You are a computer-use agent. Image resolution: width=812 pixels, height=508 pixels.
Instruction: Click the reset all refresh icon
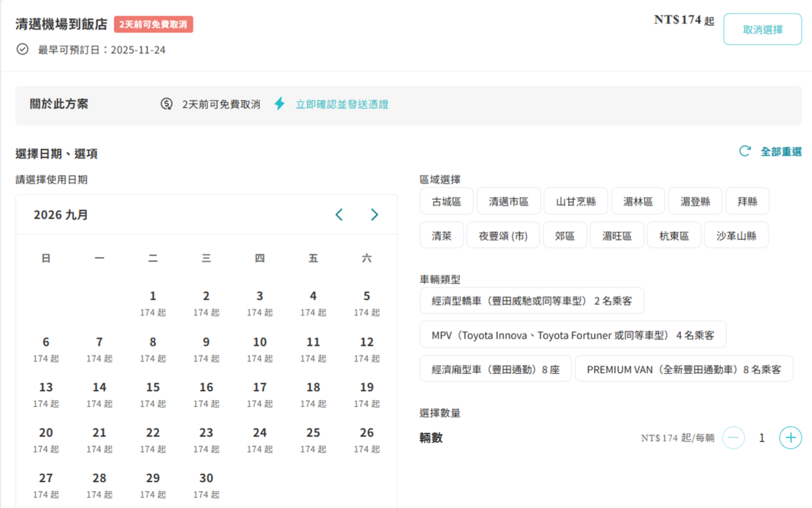click(745, 151)
